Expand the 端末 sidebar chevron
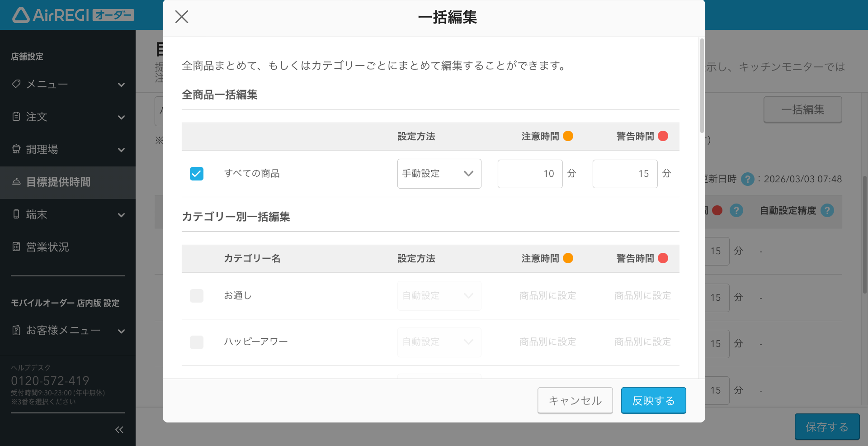This screenshot has height=446, width=868. tap(121, 215)
